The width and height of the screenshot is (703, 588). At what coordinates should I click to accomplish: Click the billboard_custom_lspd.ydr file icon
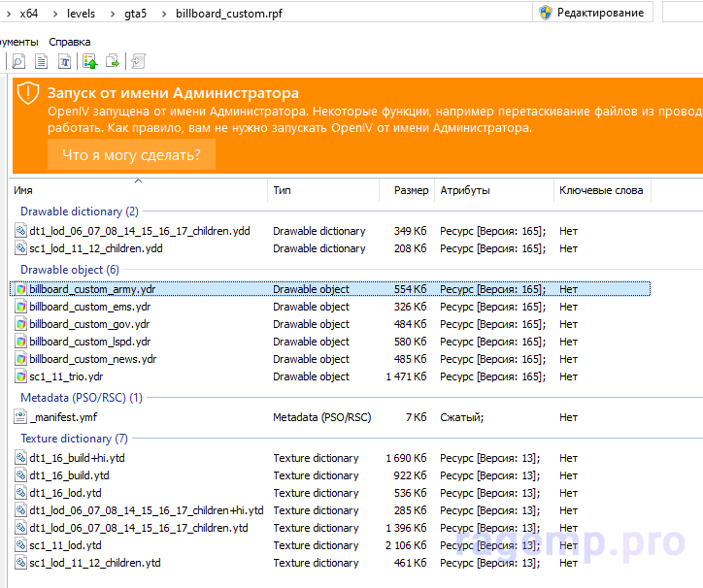21,342
